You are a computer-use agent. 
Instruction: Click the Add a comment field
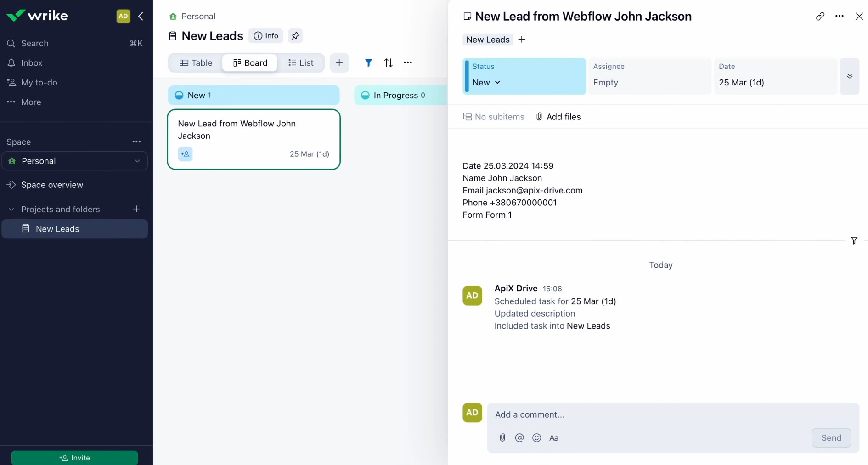point(597,415)
